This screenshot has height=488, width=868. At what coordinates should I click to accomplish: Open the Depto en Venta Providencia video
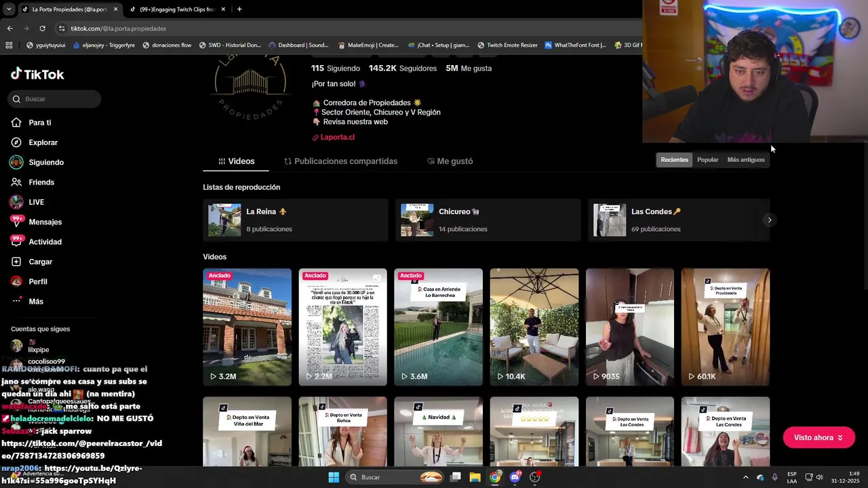726,327
